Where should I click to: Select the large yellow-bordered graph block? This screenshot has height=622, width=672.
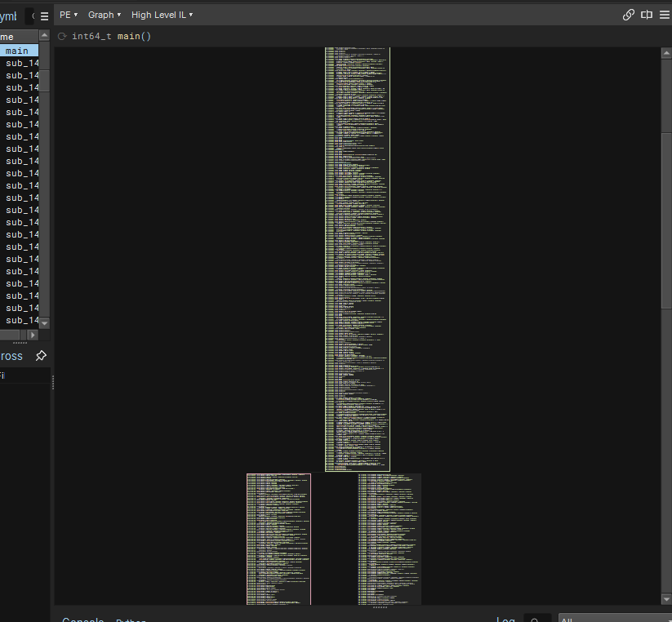point(357,259)
